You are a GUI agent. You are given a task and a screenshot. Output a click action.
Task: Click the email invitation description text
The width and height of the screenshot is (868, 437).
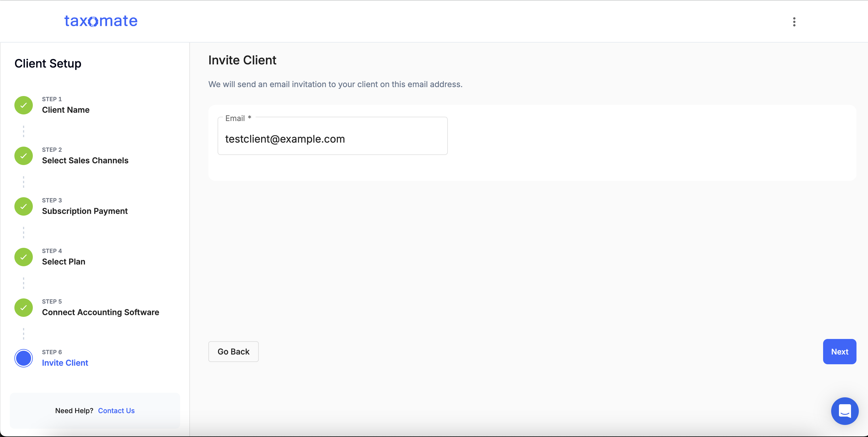(335, 84)
